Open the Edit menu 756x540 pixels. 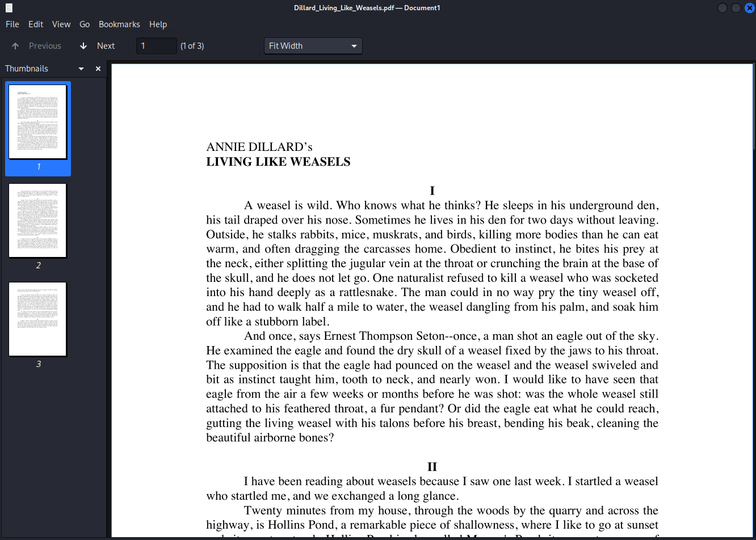click(x=36, y=24)
